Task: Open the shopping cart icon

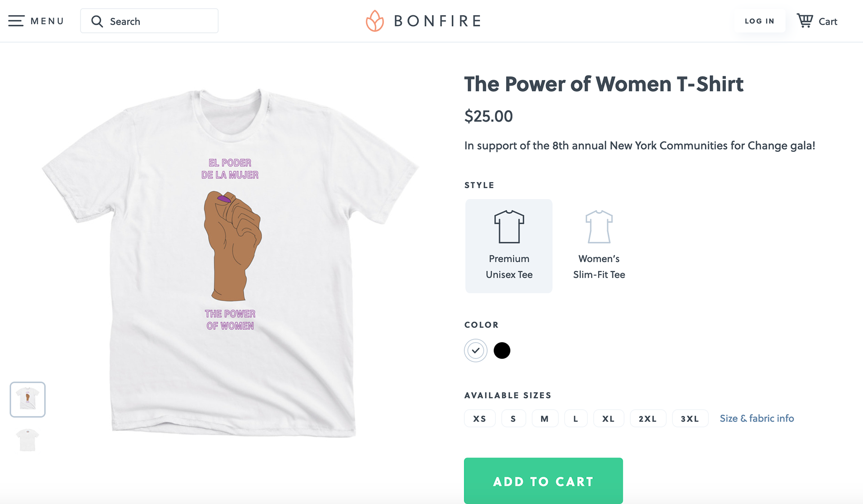Action: click(x=805, y=21)
